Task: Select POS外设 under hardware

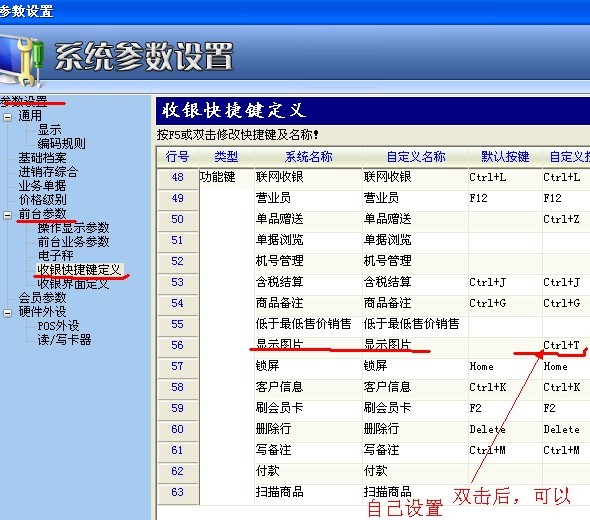Action: pos(58,325)
